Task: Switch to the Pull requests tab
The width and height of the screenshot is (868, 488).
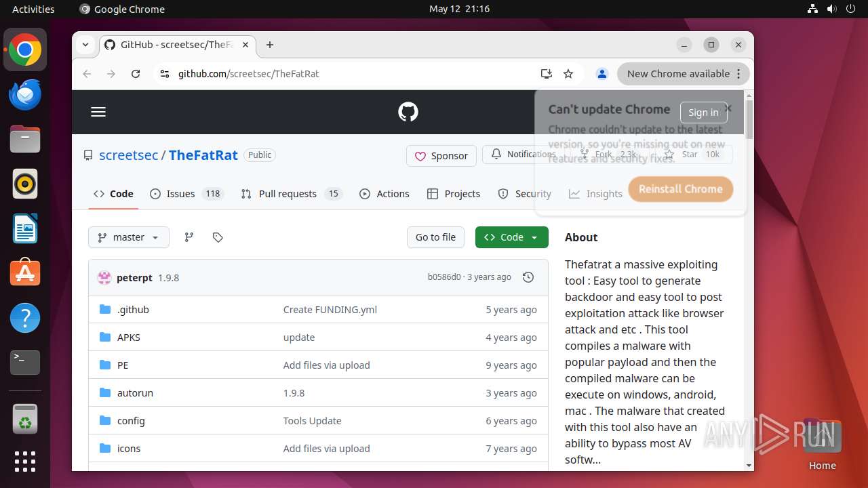Action: point(291,194)
